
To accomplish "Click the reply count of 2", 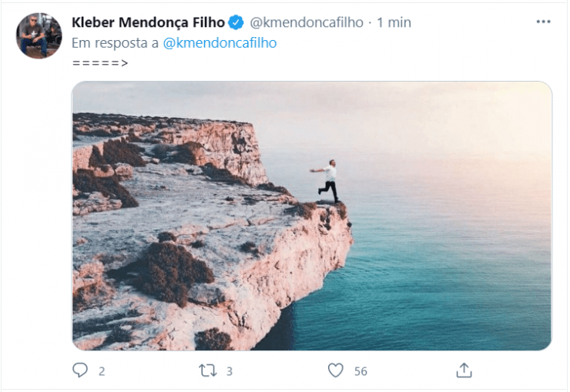I will pyautogui.click(x=102, y=371).
